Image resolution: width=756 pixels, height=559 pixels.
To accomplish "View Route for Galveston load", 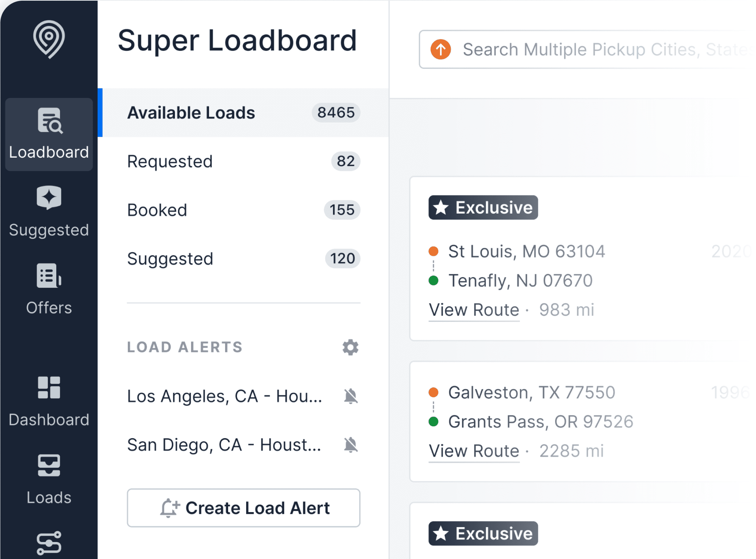I will [x=474, y=451].
